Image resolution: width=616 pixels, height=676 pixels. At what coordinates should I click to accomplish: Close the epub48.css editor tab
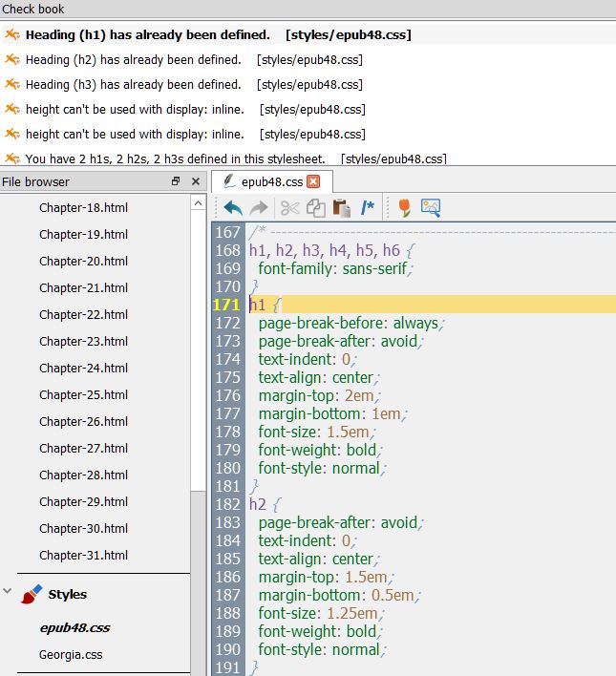tap(313, 181)
